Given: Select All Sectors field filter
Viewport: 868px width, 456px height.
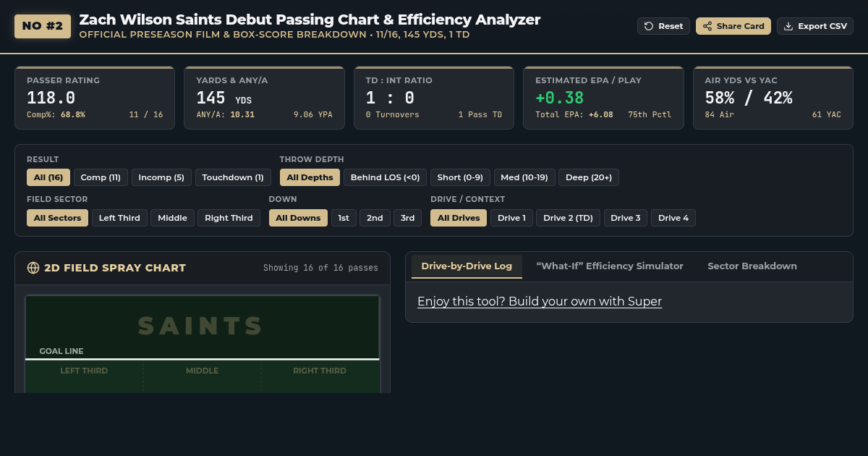Looking at the screenshot, I should (x=57, y=218).
